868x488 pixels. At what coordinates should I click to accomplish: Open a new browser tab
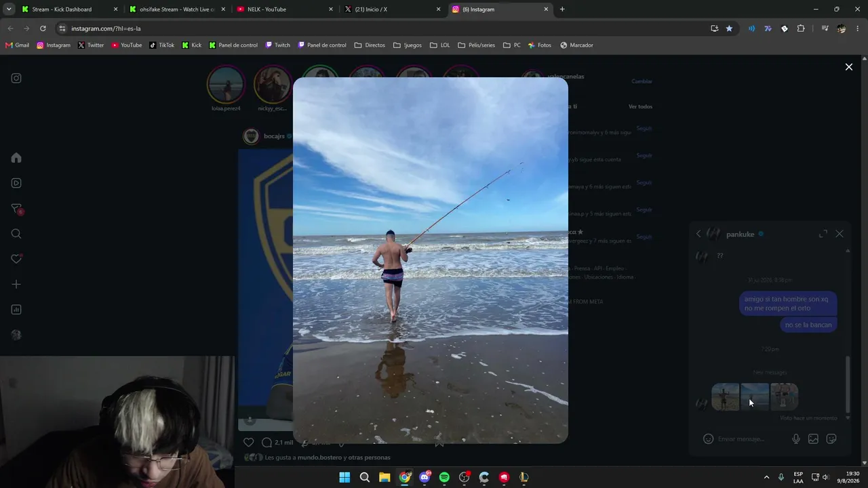pyautogui.click(x=562, y=9)
